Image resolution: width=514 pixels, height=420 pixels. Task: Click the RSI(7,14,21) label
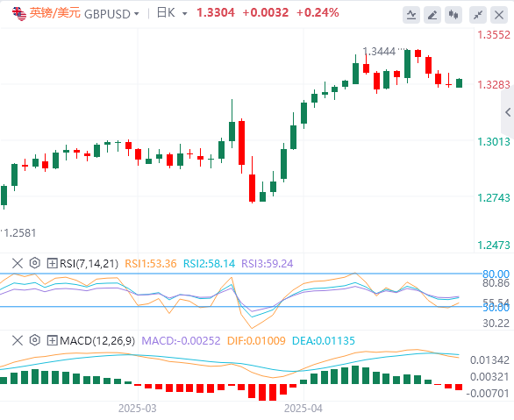tap(89, 263)
